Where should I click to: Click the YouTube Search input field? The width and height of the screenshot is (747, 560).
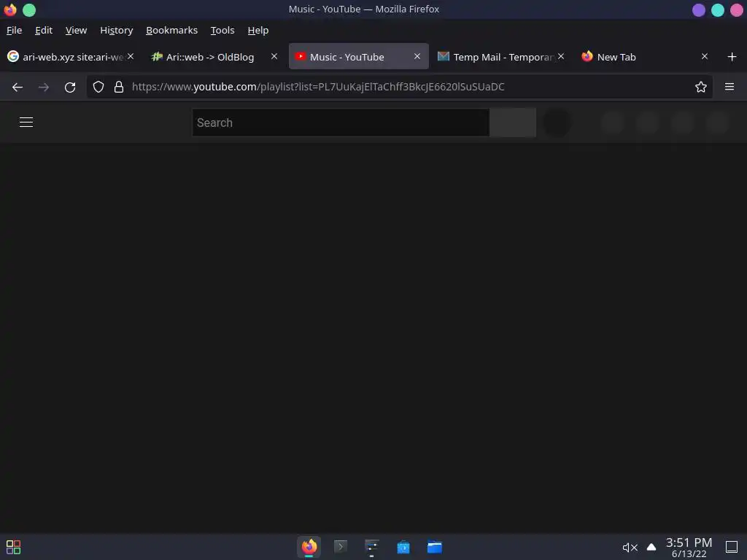click(341, 122)
